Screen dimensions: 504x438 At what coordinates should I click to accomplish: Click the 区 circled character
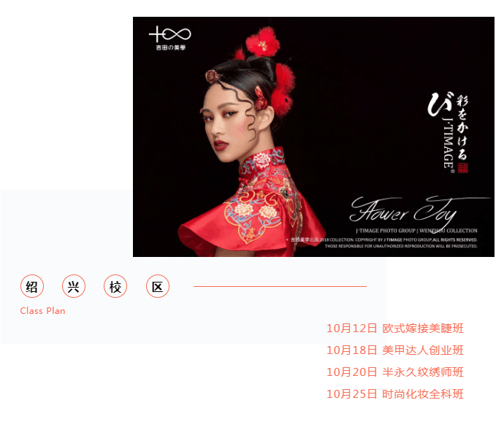158,286
